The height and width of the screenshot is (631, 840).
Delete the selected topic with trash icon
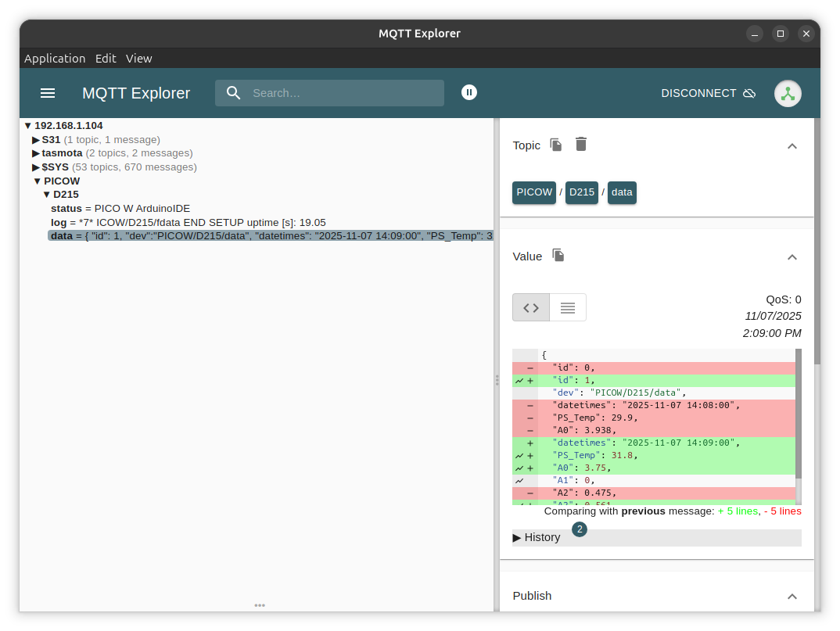pyautogui.click(x=581, y=145)
